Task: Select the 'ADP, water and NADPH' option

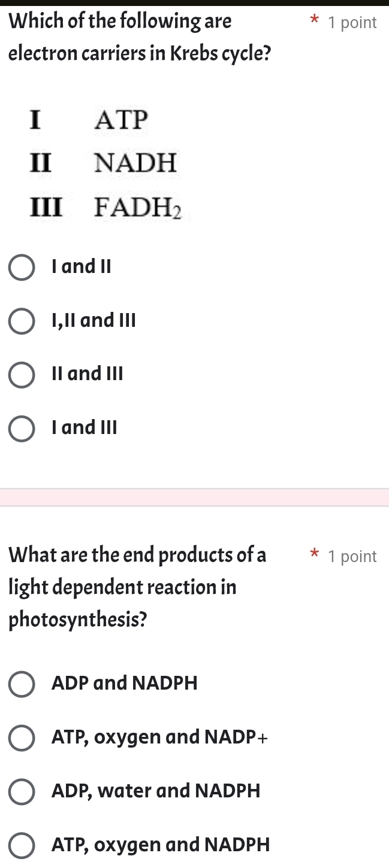Action: (21, 793)
